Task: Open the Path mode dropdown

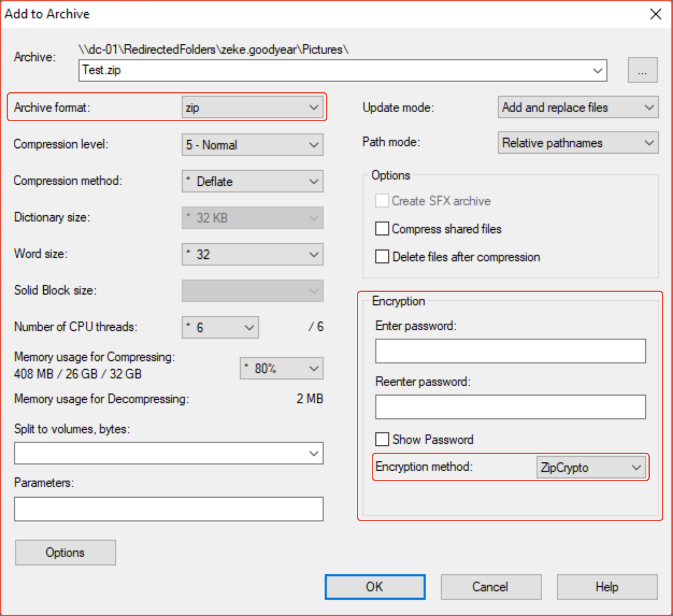Action: tap(578, 143)
